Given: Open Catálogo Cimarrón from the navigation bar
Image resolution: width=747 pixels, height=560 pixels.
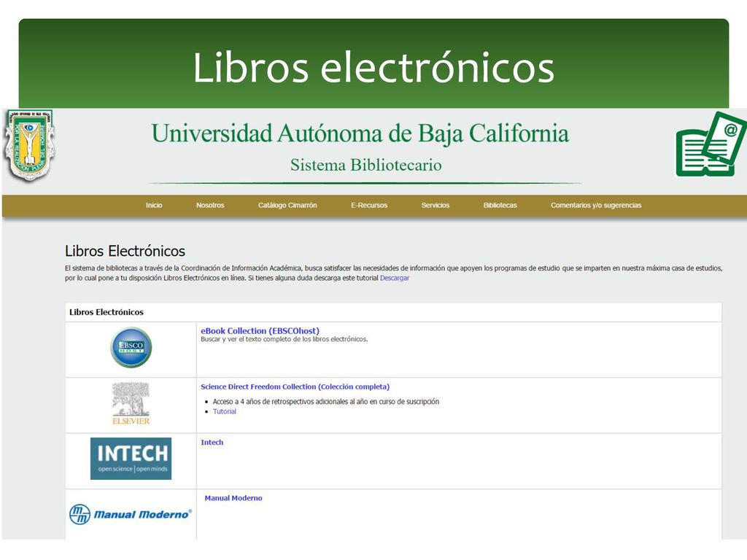Looking at the screenshot, I should click(x=287, y=205).
